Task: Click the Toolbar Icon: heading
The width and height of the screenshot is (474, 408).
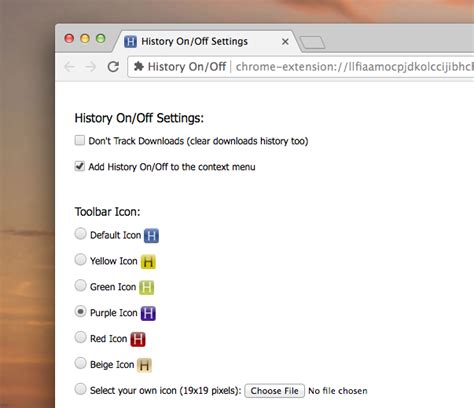Action: [x=107, y=212]
